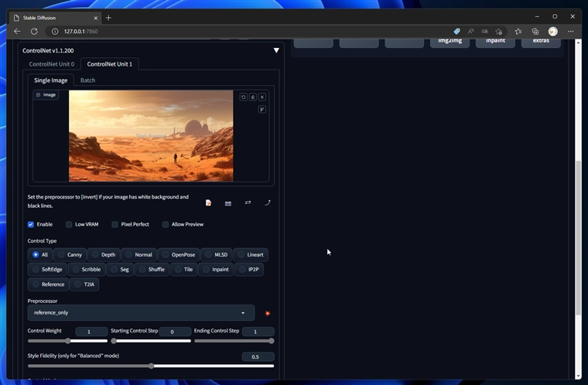Click the browser refresh icon
This screenshot has height=385, width=588.
[34, 31]
